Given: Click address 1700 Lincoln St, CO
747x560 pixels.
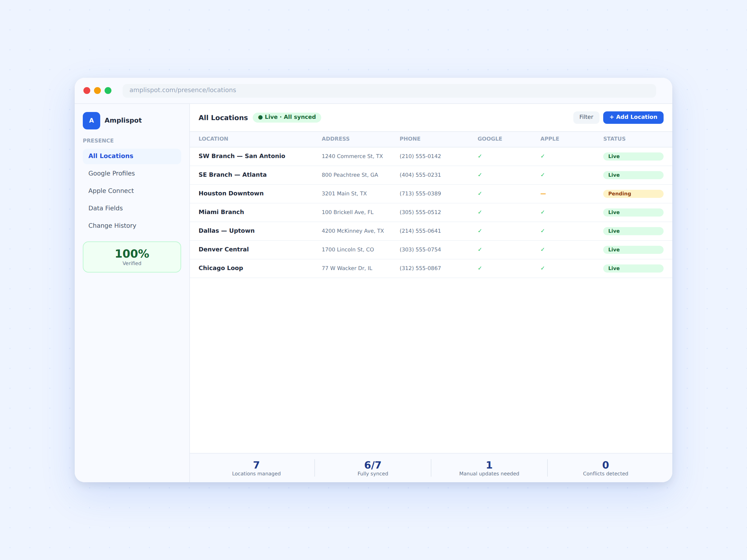Looking at the screenshot, I should tap(348, 250).
